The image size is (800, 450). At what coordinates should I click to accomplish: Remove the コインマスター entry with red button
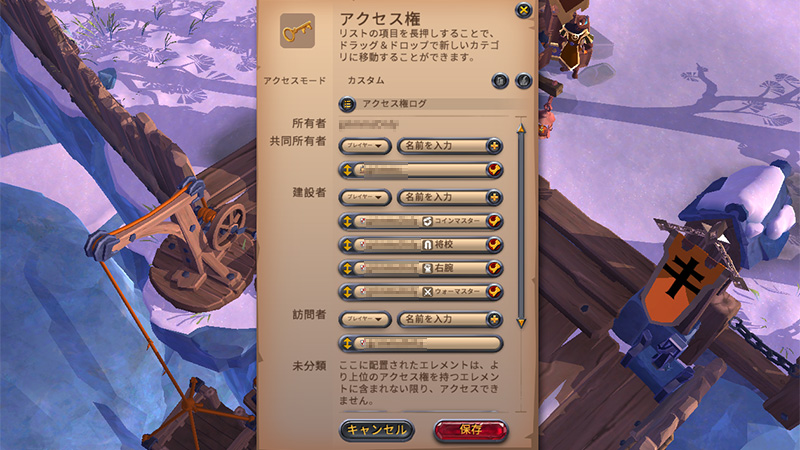pos(494,221)
